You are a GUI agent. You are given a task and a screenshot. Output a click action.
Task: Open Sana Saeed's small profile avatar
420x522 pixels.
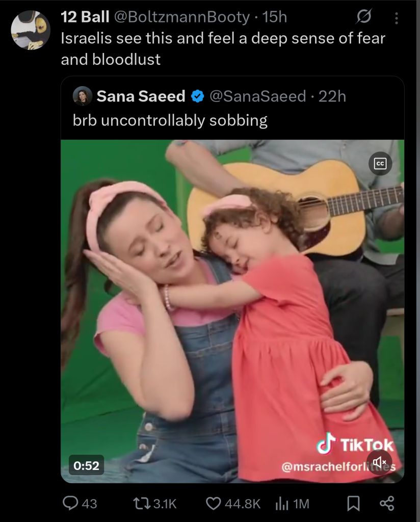[x=82, y=96]
